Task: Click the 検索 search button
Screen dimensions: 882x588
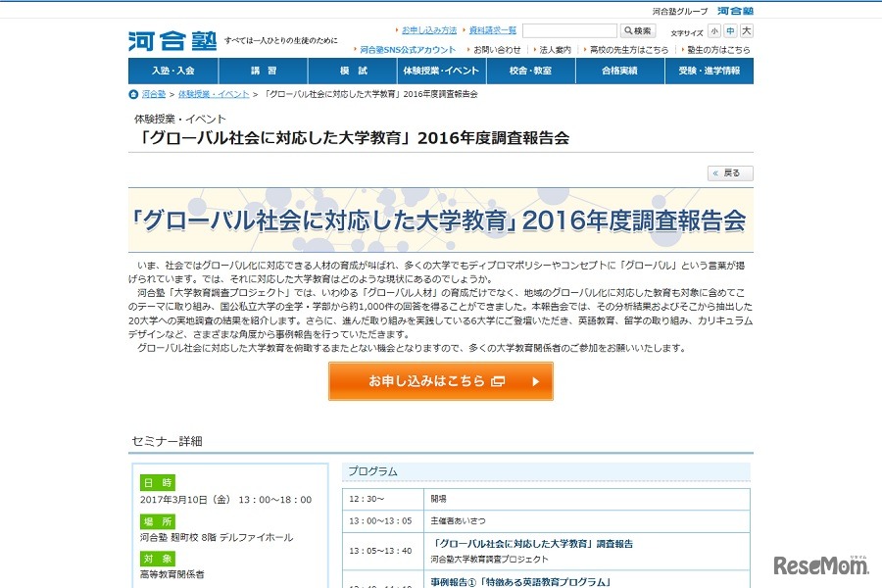Action: click(x=637, y=31)
